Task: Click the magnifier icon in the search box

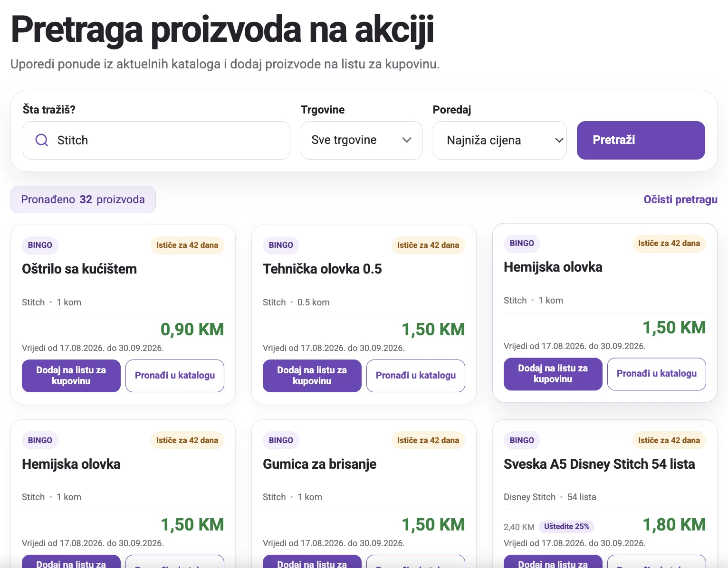Action: click(42, 140)
